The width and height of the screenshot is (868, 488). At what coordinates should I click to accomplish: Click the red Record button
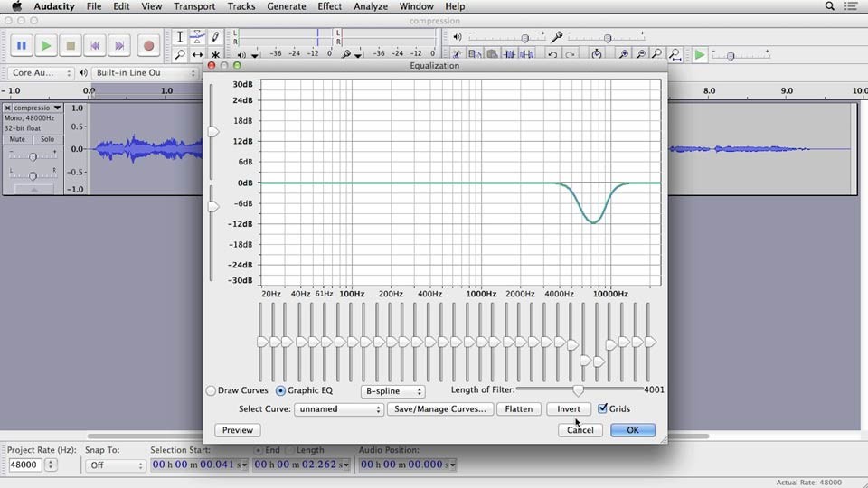point(148,46)
